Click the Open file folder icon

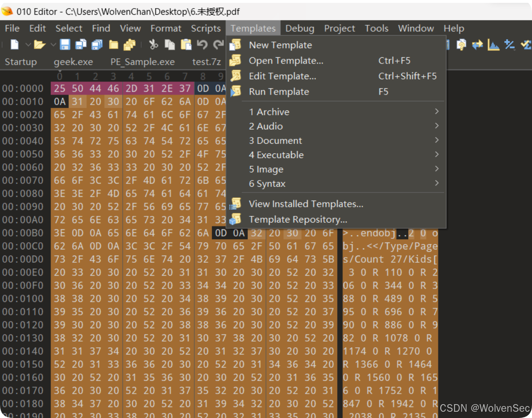39,44
